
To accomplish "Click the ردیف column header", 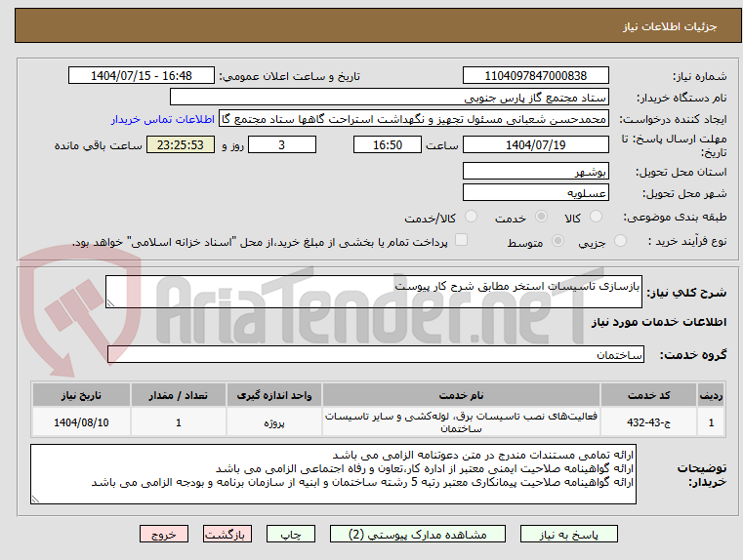I will [711, 395].
